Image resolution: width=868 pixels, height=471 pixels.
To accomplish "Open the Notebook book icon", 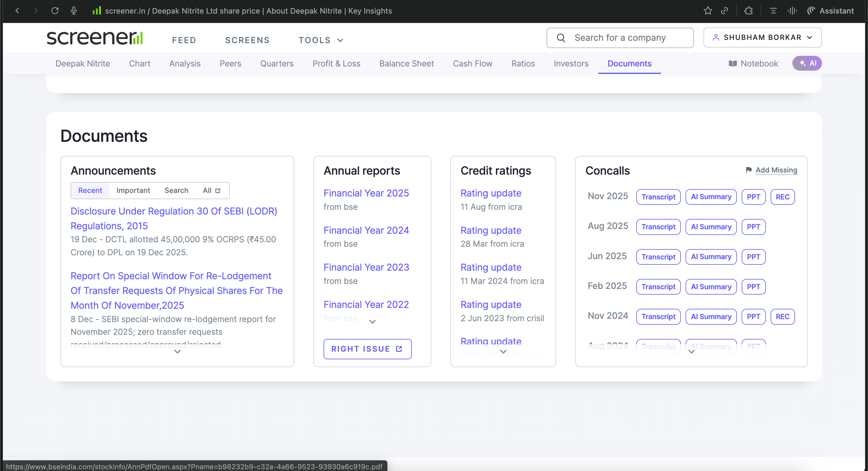I will (x=732, y=64).
